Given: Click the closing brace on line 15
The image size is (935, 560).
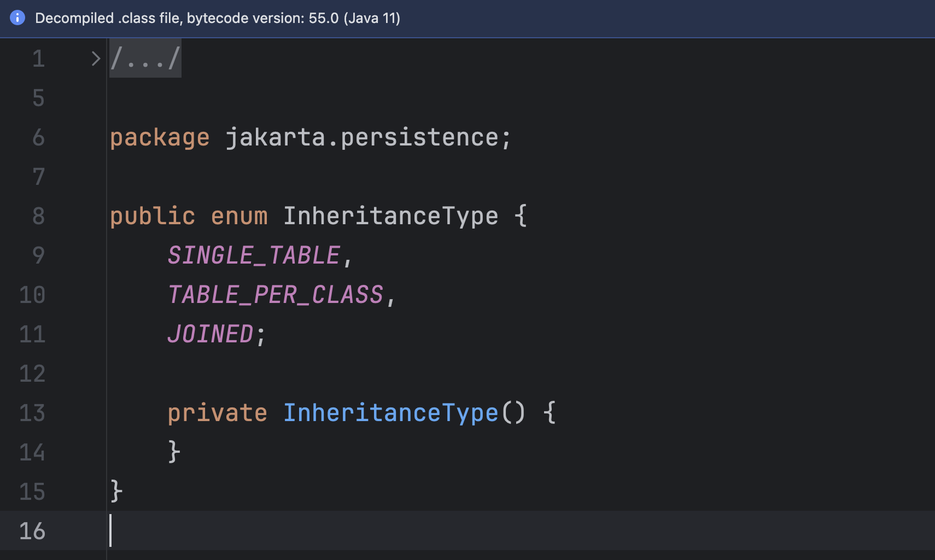Looking at the screenshot, I should click(x=116, y=491).
